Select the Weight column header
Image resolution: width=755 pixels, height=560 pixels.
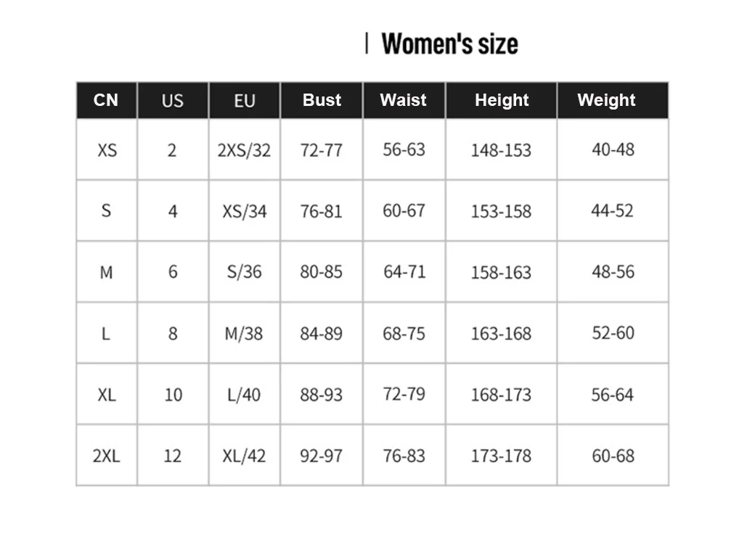(x=606, y=100)
